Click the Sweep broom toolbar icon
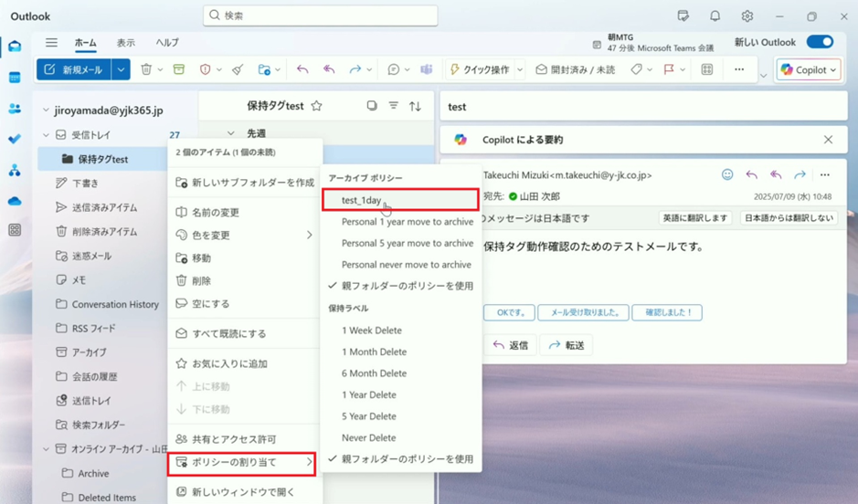 click(238, 69)
